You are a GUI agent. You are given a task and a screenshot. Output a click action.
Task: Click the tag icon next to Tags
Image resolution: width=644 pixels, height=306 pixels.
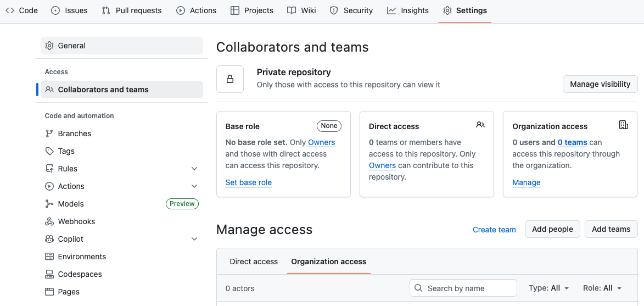[49, 151]
